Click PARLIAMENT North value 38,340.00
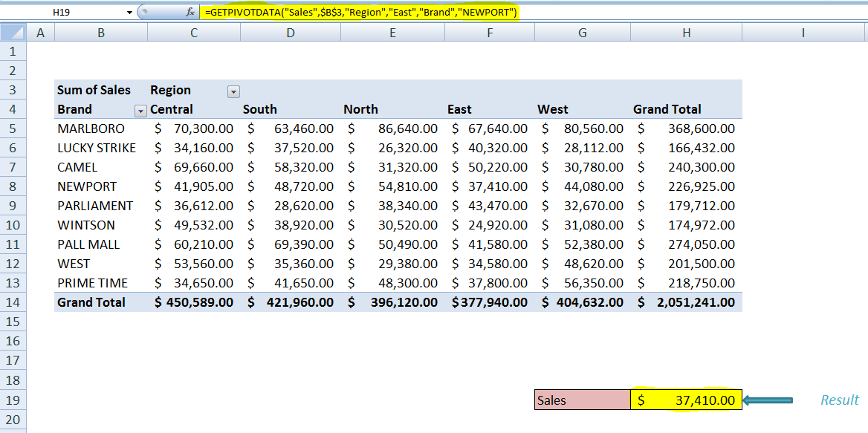 tap(392, 206)
